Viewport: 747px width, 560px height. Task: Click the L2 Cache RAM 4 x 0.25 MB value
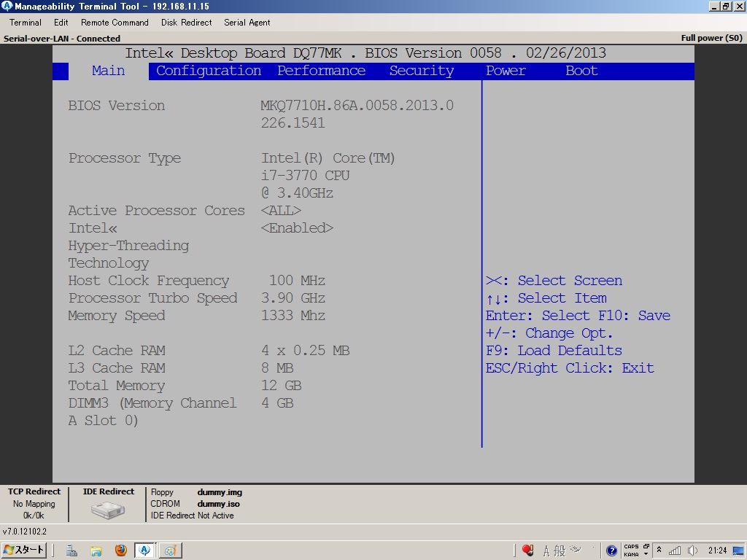point(306,351)
